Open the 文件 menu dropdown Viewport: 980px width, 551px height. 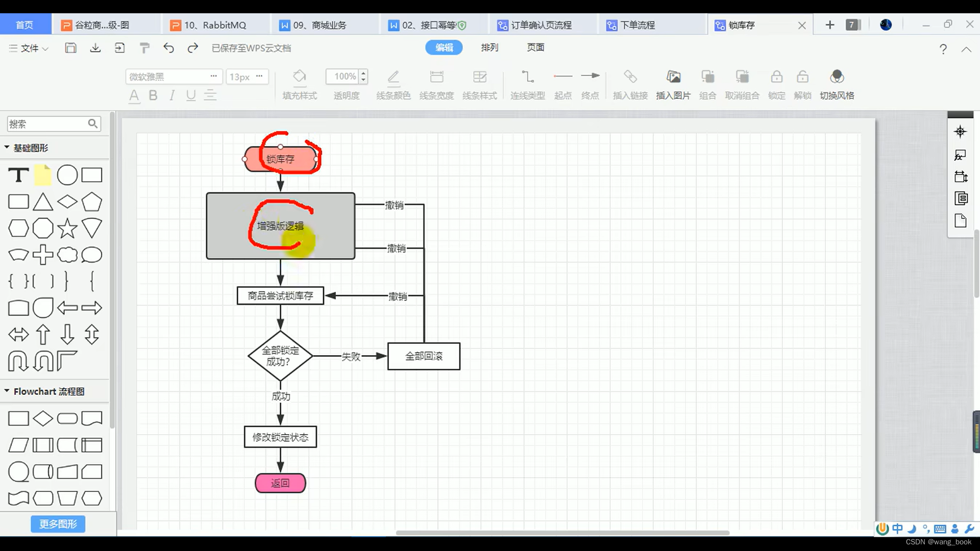pyautogui.click(x=29, y=48)
